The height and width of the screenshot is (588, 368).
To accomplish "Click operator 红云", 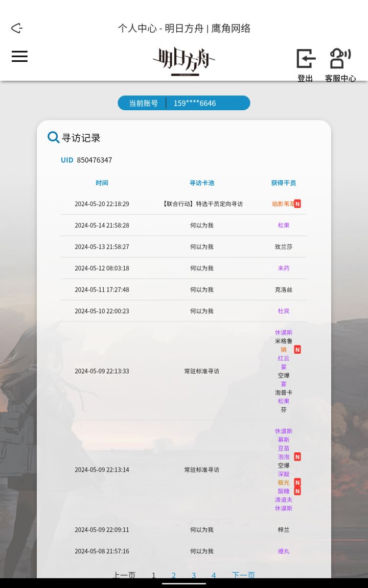I will (284, 358).
